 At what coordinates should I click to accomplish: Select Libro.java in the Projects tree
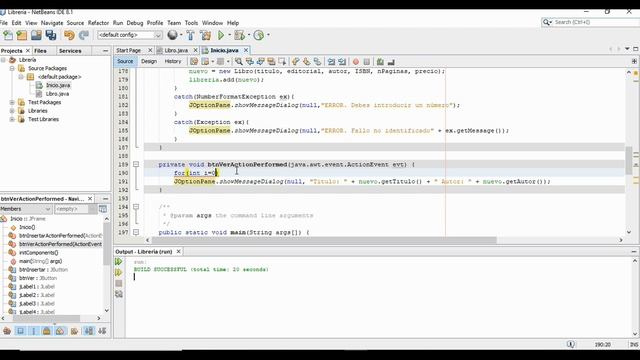(x=57, y=94)
